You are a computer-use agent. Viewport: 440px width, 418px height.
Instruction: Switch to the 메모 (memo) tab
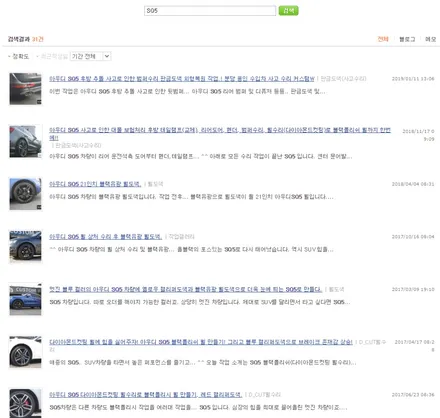(x=430, y=39)
